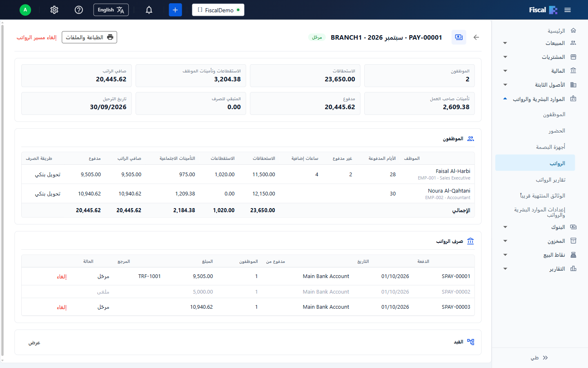Switch language with the English button

tap(111, 10)
